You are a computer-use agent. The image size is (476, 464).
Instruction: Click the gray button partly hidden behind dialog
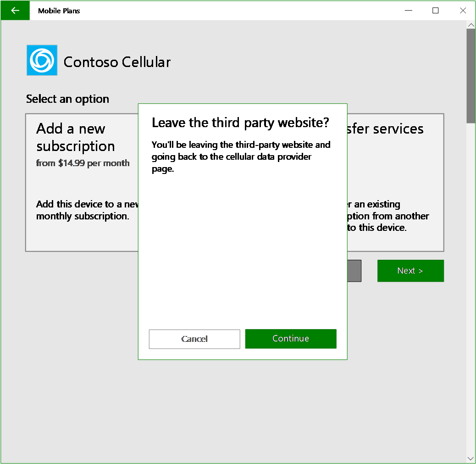[354, 270]
